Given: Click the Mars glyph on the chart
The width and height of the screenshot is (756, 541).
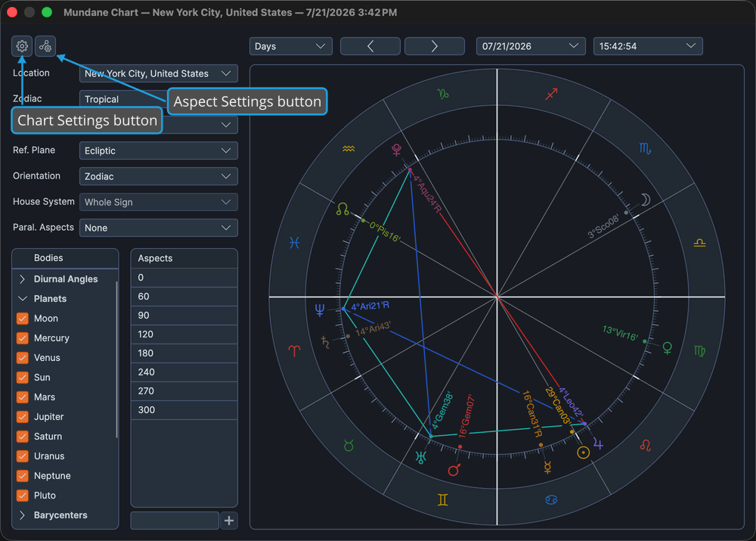Looking at the screenshot, I should [454, 470].
